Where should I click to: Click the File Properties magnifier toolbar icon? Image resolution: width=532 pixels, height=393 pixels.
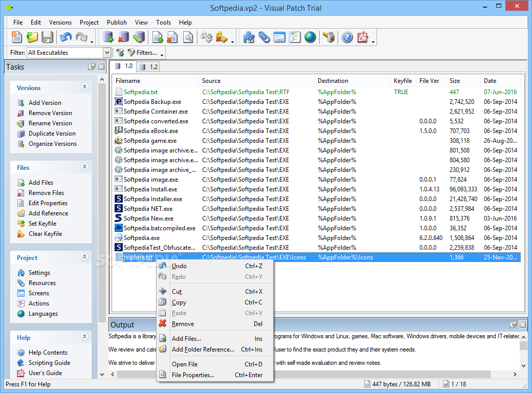[188, 37]
